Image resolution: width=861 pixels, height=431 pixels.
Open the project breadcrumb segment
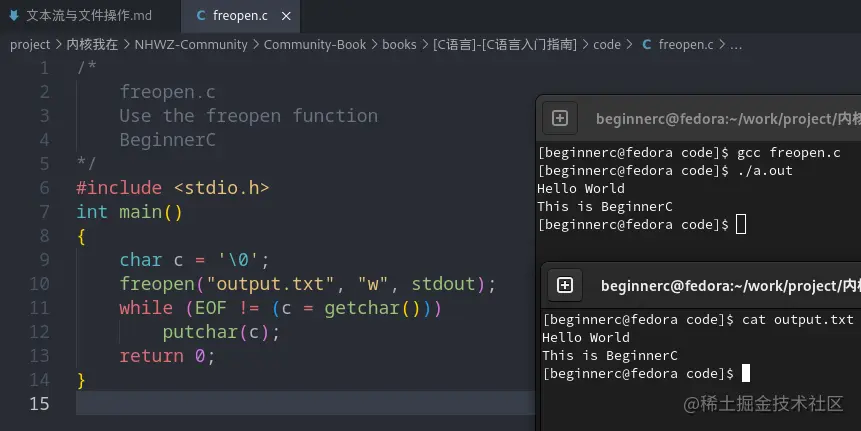click(30, 45)
